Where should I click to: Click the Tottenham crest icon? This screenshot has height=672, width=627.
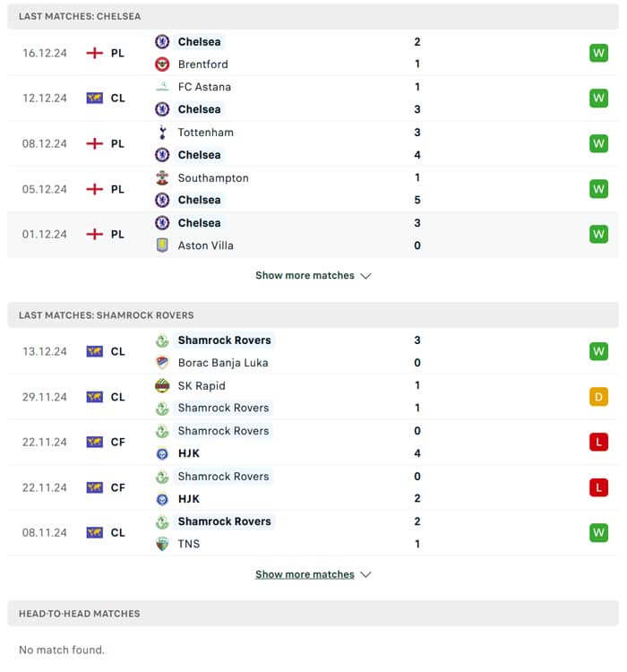162,133
